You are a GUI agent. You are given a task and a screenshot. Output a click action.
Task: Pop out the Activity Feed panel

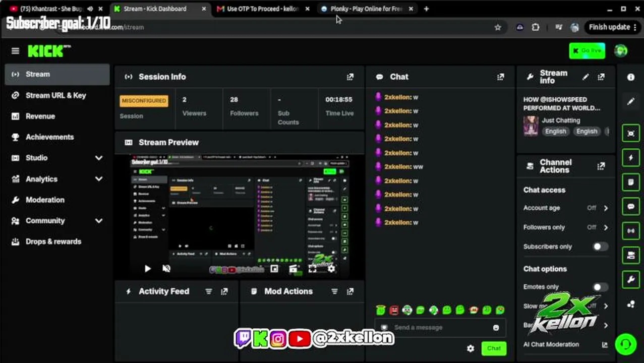point(224,291)
